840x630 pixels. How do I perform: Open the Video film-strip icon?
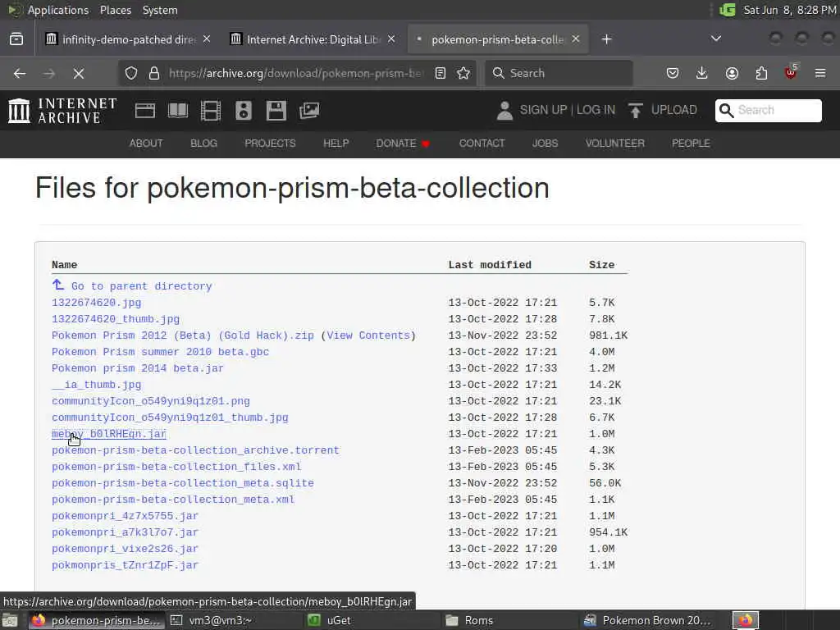[x=211, y=111]
